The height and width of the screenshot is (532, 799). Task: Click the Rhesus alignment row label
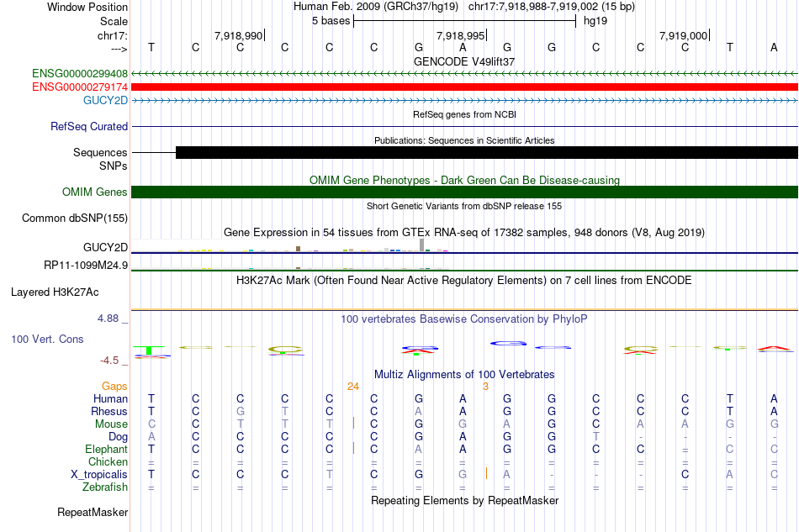tap(109, 411)
